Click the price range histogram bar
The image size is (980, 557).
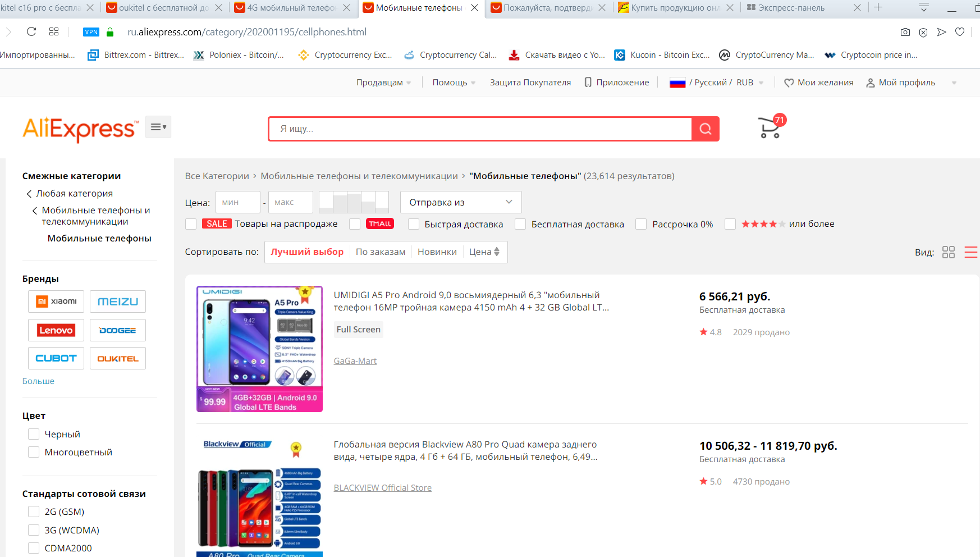(354, 202)
